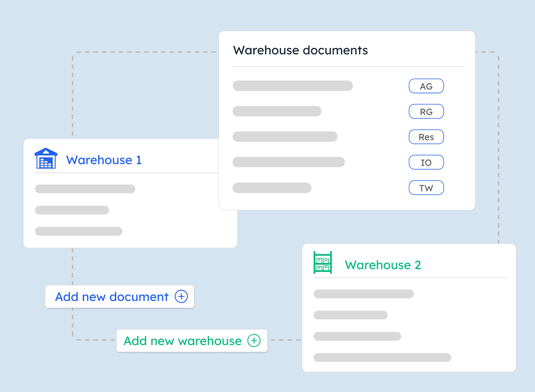Toggle the AG label on the first document
Image resolution: width=535 pixels, height=392 pixels.
426,86
